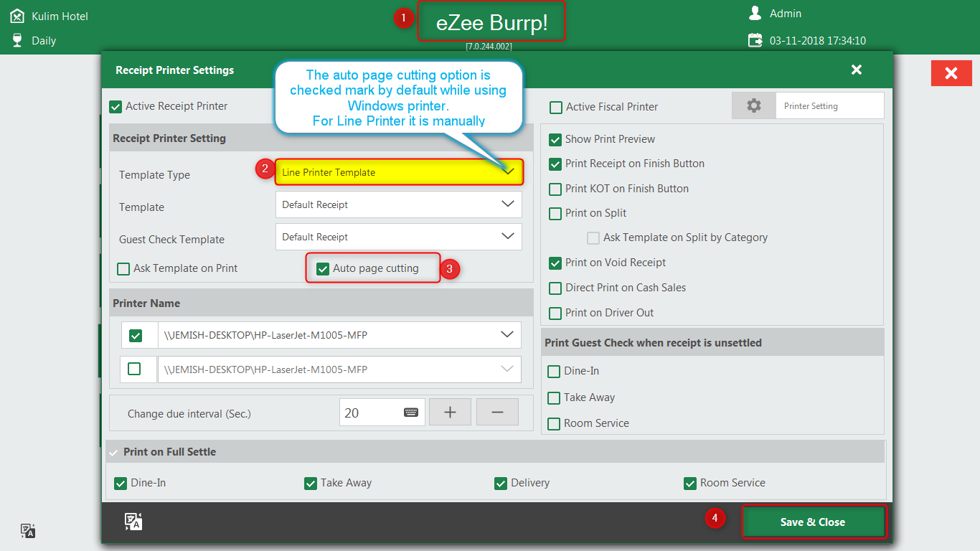The height and width of the screenshot is (551, 980).
Task: Open the first printer name dropdown
Action: tap(339, 335)
